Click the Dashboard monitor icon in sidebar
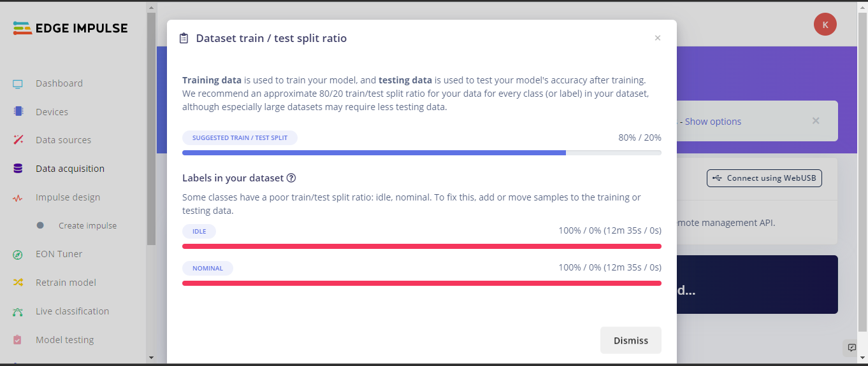Screen dimensions: 868x366 click(x=18, y=83)
